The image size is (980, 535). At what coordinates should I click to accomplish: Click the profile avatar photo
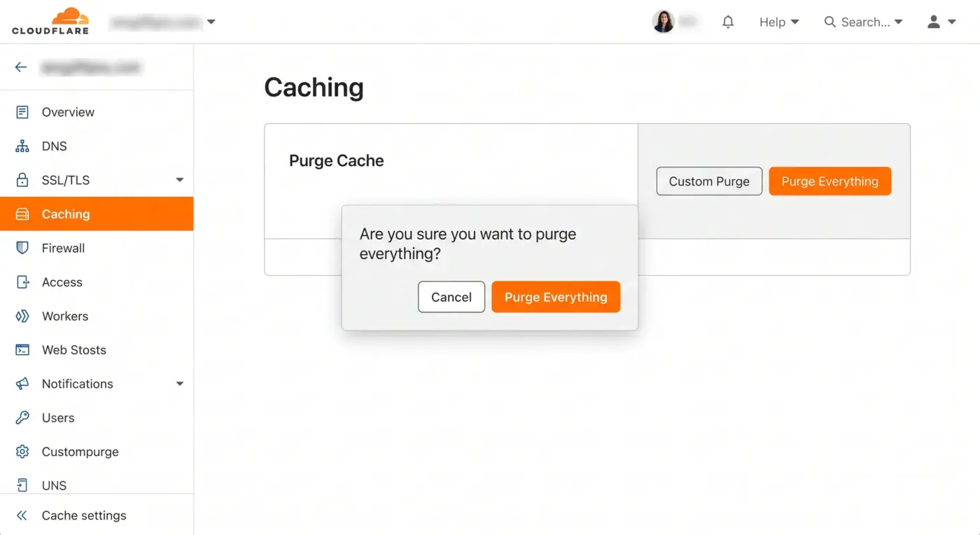tap(663, 22)
